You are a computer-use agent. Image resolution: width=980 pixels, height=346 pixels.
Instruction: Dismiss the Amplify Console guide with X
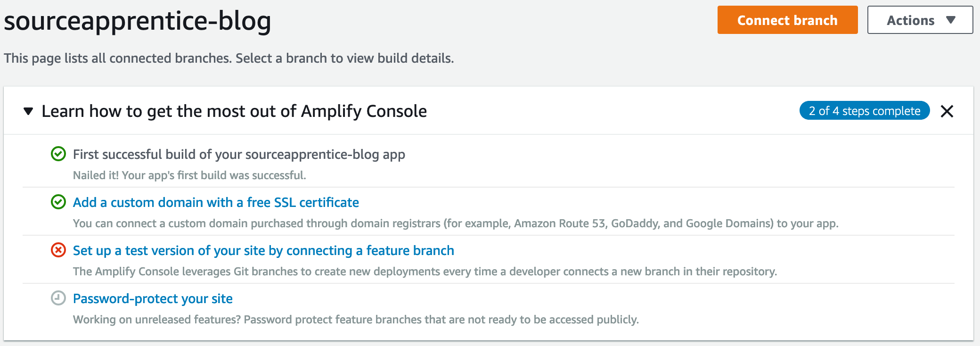947,111
